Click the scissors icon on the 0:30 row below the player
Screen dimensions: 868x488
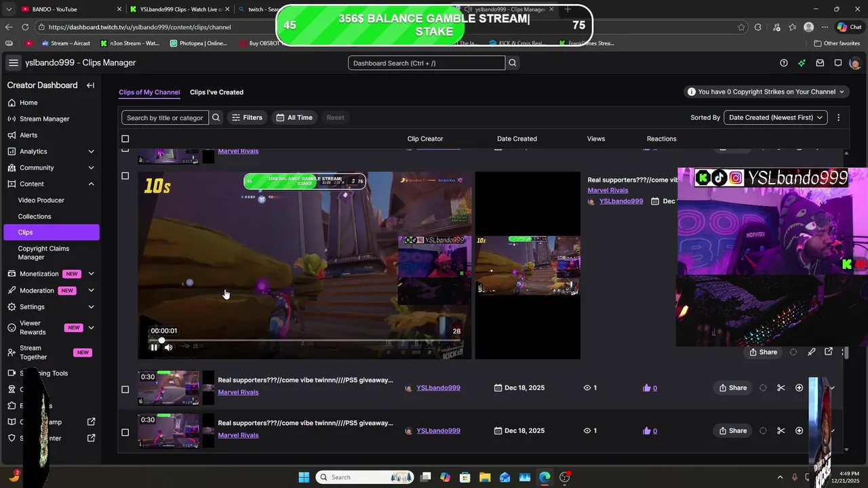[x=781, y=388]
